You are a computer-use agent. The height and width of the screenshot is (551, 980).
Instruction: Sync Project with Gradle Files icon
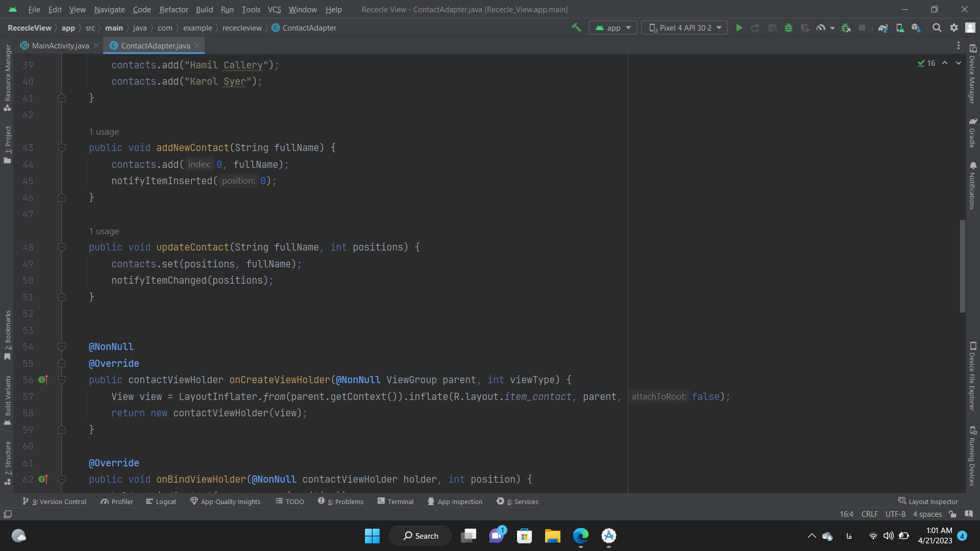coord(883,28)
